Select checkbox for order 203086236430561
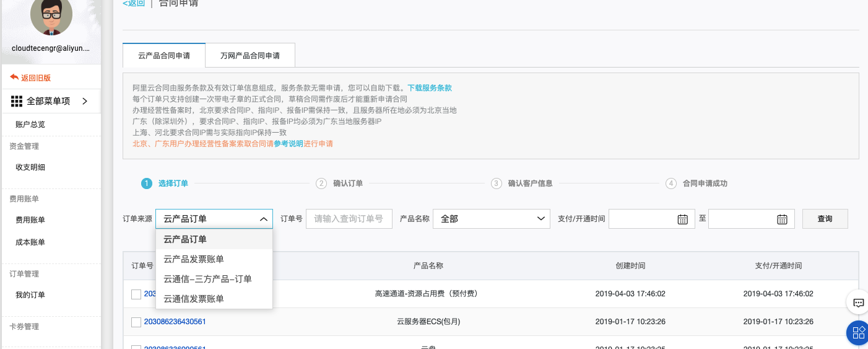 [136, 322]
